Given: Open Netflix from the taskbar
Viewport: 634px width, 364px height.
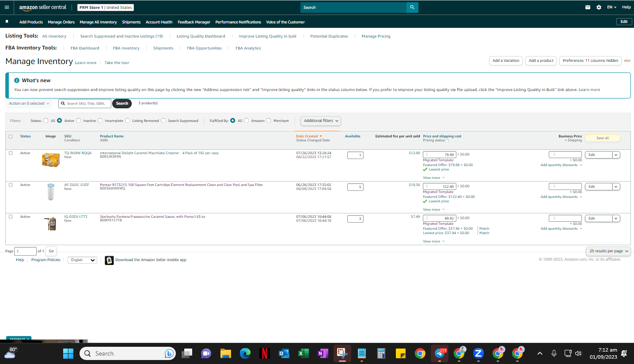Looking at the screenshot, I should (x=265, y=353).
